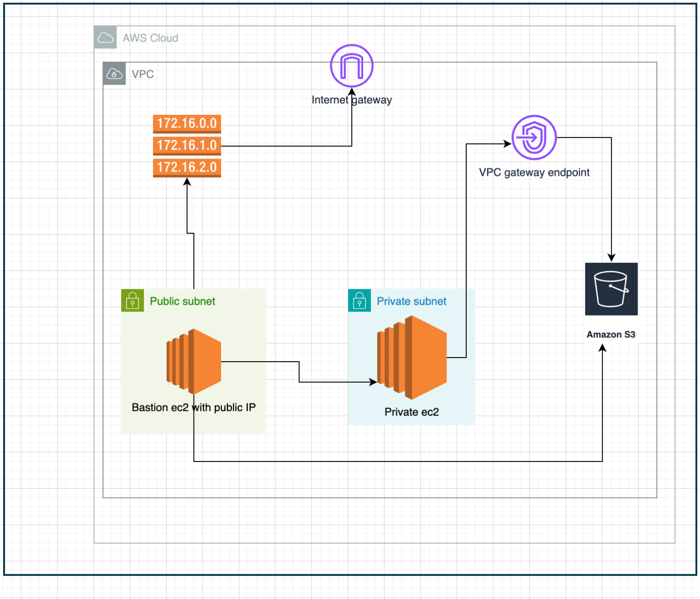Select the AWS Cloud header icon
700x599 pixels.
pos(105,37)
